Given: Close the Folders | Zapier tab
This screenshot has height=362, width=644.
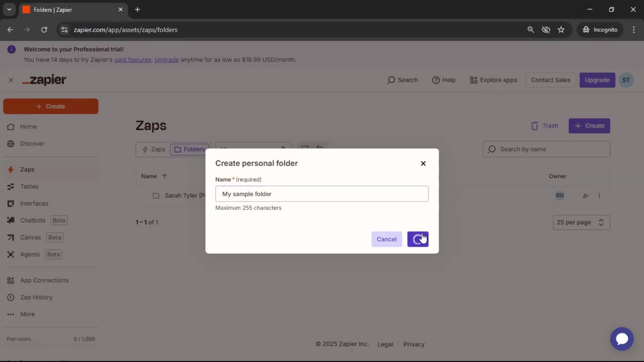Looking at the screenshot, I should (120, 10).
